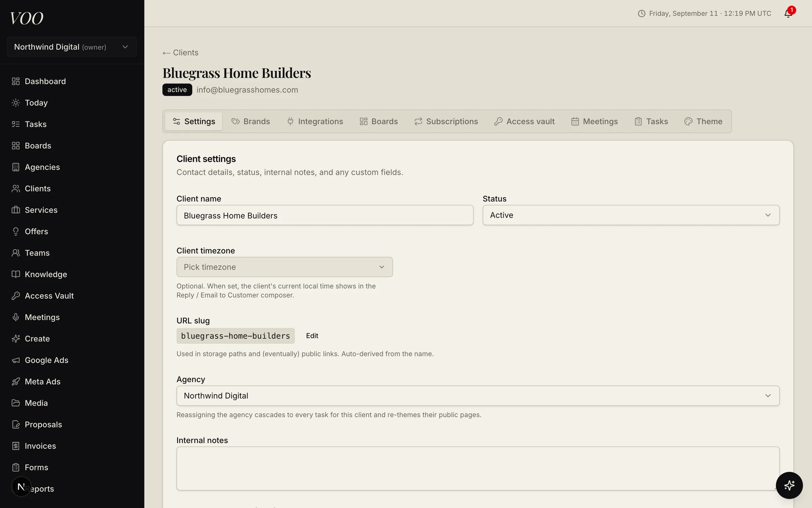The width and height of the screenshot is (812, 508).
Task: Click the Services briefcase icon
Action: [16, 210]
